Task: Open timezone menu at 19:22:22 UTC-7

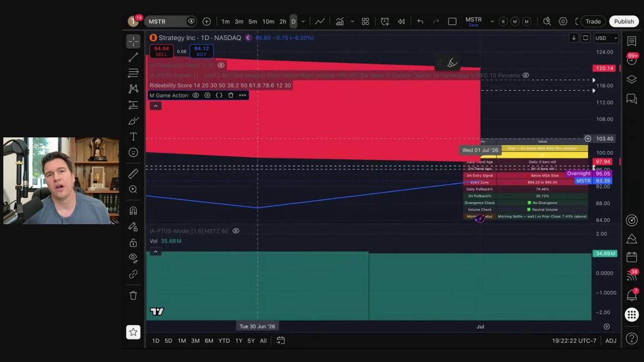Action: (x=574, y=341)
